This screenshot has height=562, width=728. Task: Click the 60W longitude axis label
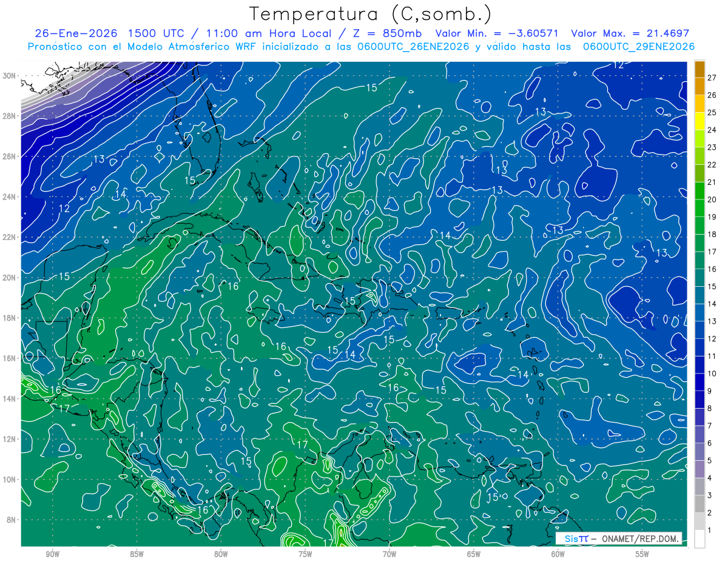[x=558, y=554]
